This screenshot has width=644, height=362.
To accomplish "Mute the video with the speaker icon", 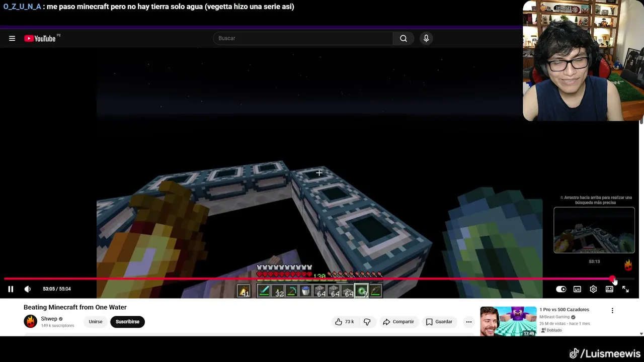I will coord(28,289).
